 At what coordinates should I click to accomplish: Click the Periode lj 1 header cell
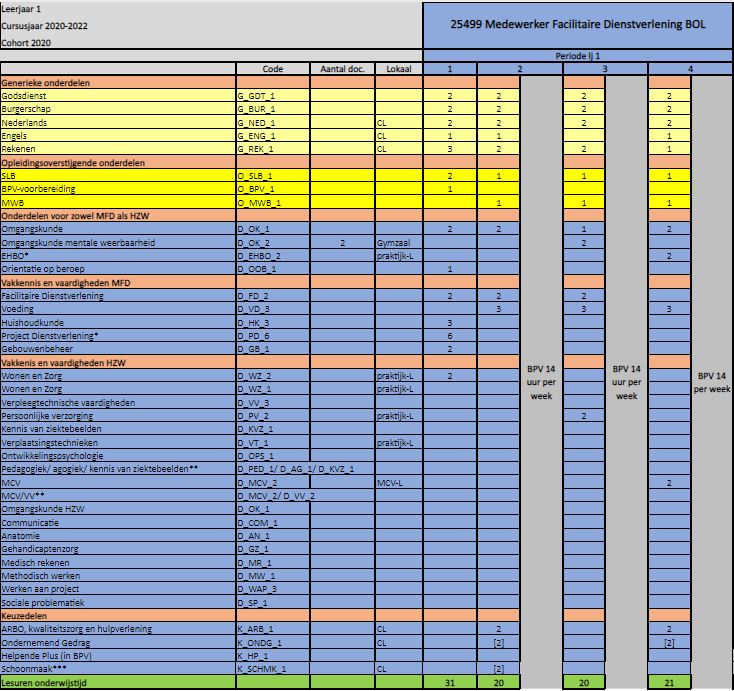pos(578,56)
